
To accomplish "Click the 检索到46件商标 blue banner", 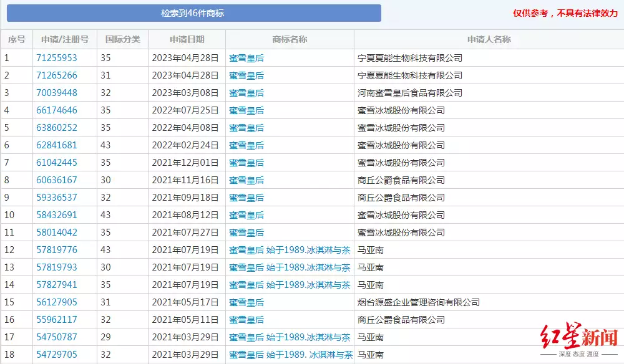I will 194,13.
